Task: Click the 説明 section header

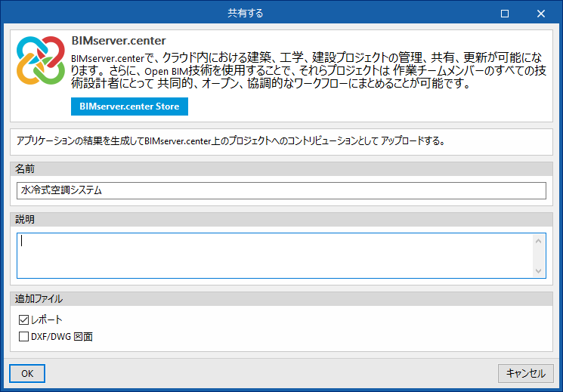Action: coord(281,219)
